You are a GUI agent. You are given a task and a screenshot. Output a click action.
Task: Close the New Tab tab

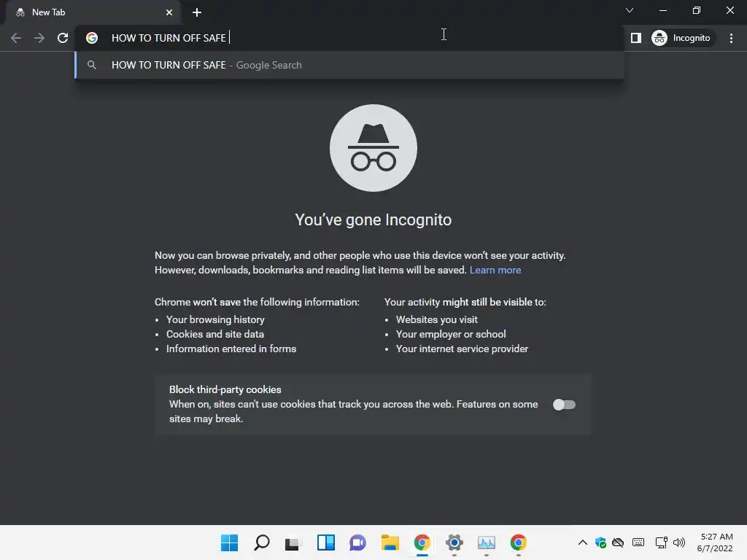point(169,12)
